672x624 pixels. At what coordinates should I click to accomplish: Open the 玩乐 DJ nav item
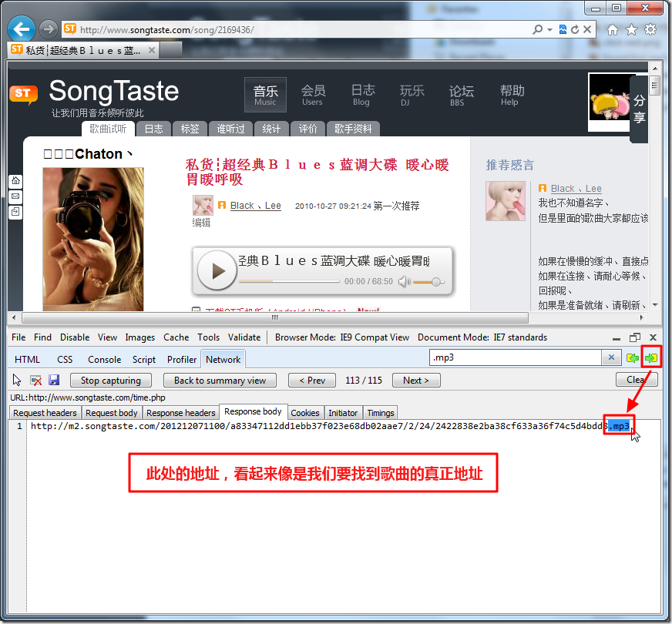pyautogui.click(x=411, y=95)
